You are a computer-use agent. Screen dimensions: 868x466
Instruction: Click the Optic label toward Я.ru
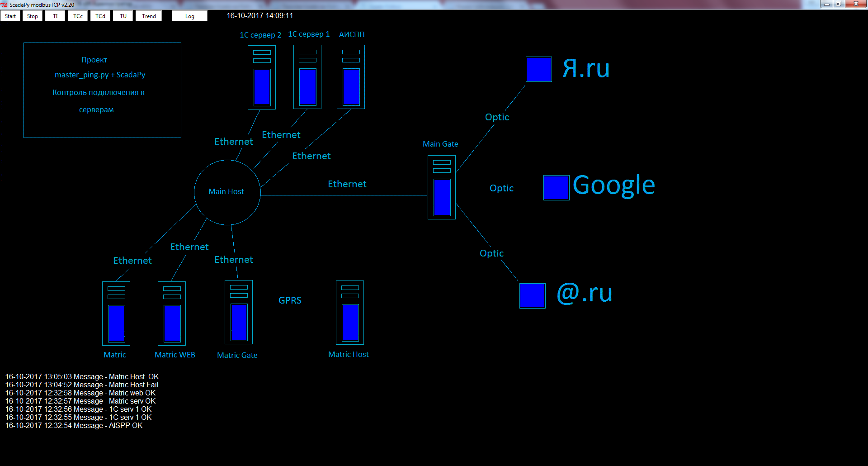[497, 117]
